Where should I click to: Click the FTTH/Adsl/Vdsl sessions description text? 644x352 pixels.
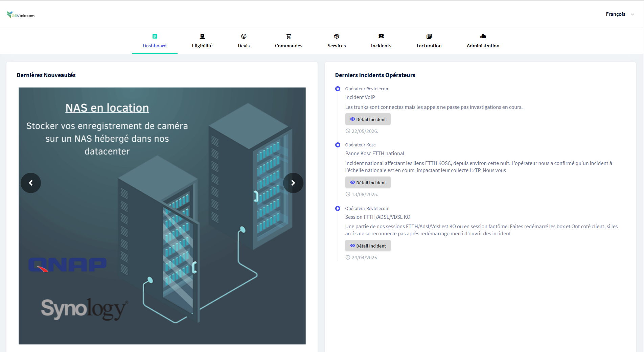tap(481, 230)
